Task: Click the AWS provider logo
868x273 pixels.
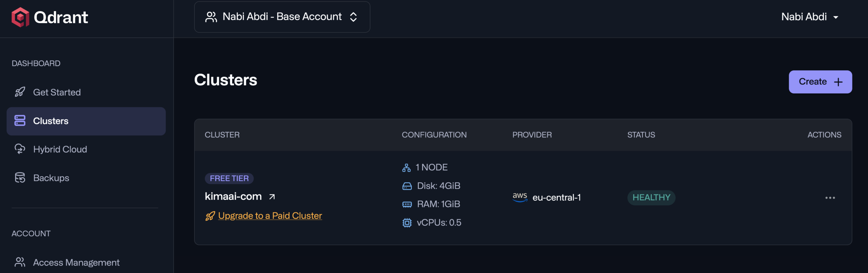Action: click(x=520, y=197)
